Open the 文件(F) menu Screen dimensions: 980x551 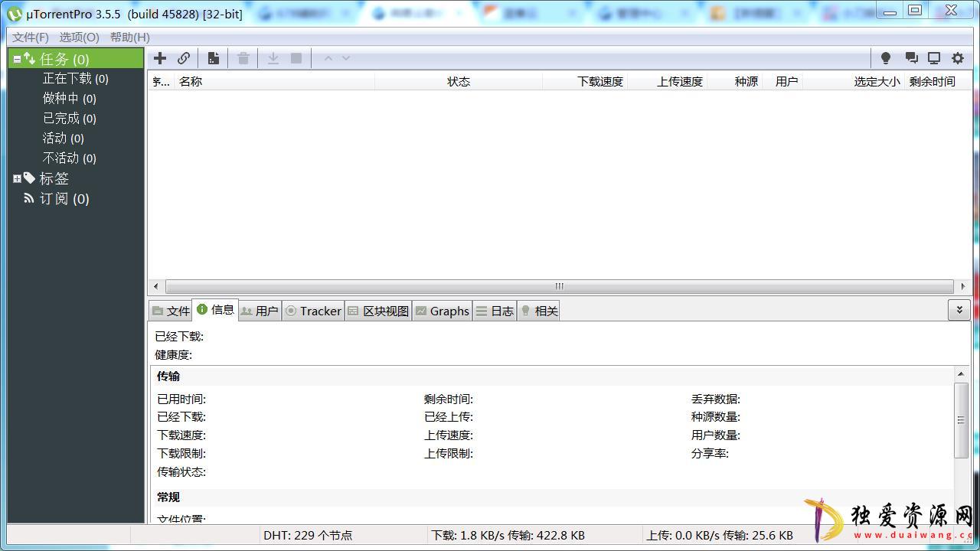click(x=31, y=37)
